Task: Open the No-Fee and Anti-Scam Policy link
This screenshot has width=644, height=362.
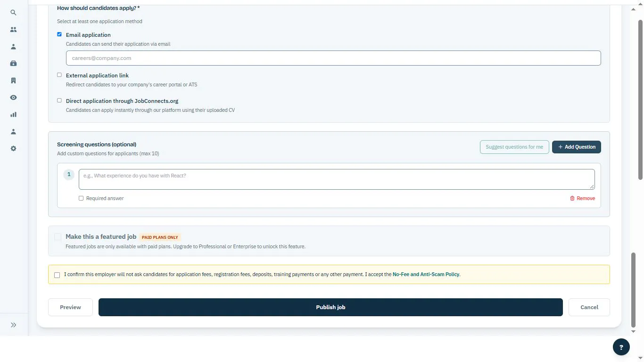Action: click(426, 274)
